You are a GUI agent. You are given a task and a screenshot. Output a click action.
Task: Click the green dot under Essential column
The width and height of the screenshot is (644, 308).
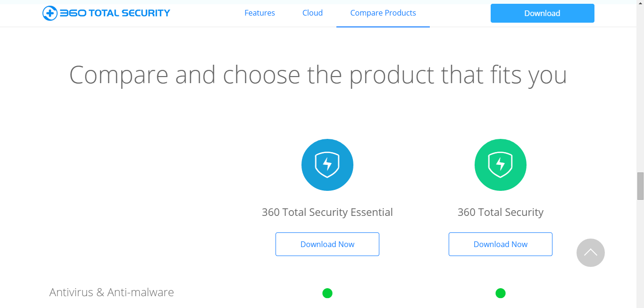pyautogui.click(x=327, y=293)
